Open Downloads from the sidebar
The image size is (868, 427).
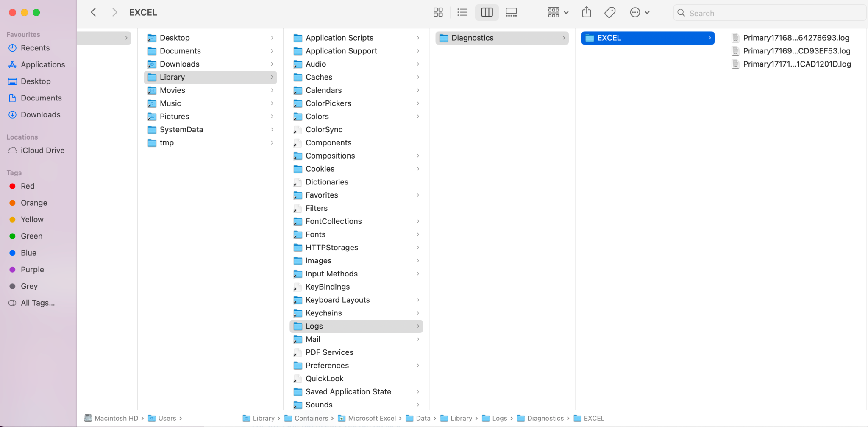pyautogui.click(x=40, y=114)
